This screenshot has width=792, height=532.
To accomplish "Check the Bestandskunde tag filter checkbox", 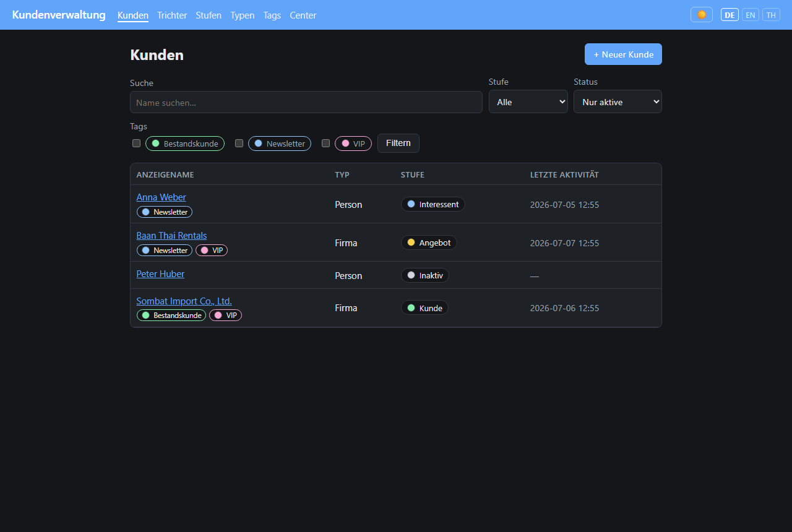I will (x=137, y=144).
